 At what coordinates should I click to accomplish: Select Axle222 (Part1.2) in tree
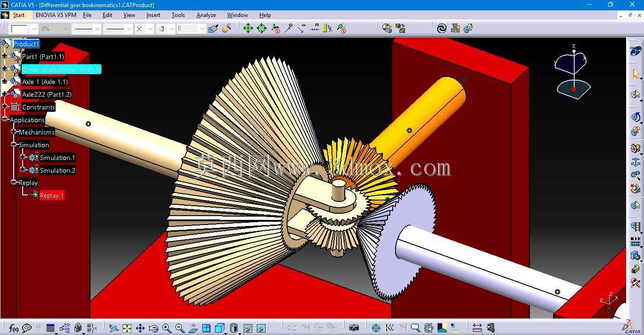tap(47, 94)
